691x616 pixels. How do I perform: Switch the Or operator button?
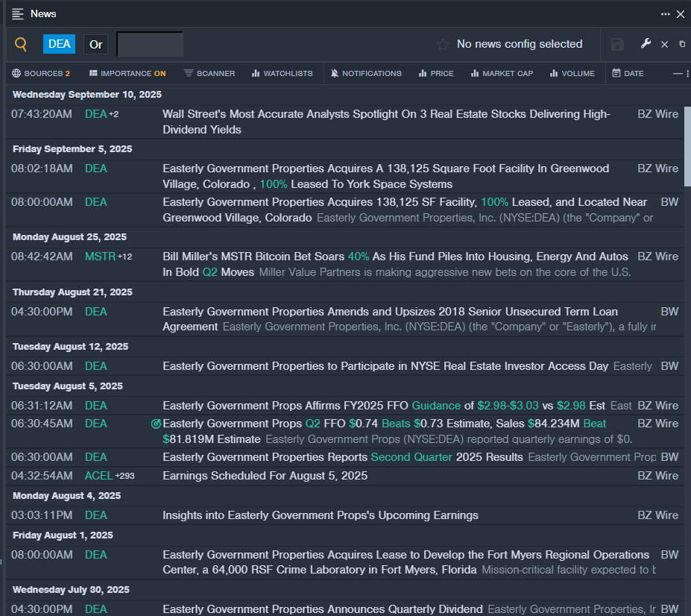(x=96, y=44)
